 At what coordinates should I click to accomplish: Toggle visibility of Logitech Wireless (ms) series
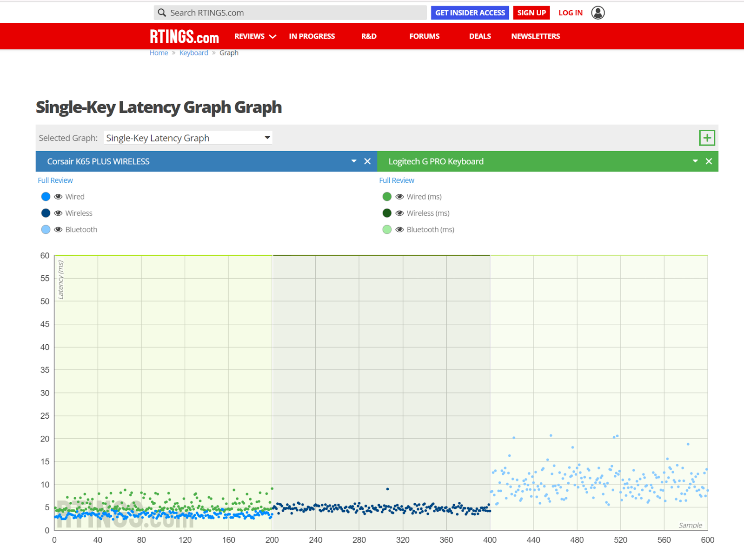point(399,213)
